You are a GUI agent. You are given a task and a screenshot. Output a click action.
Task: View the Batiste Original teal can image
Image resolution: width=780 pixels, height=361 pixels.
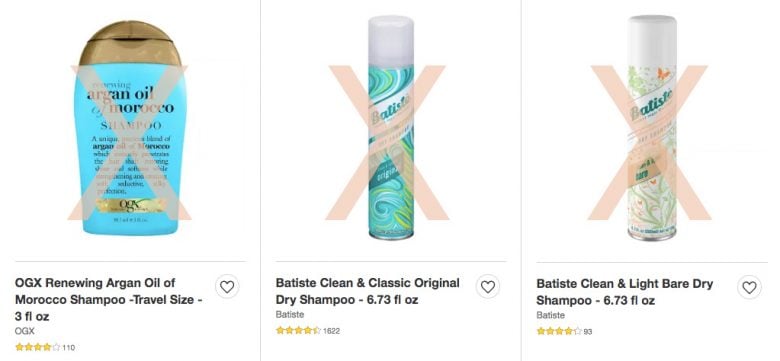pyautogui.click(x=391, y=127)
